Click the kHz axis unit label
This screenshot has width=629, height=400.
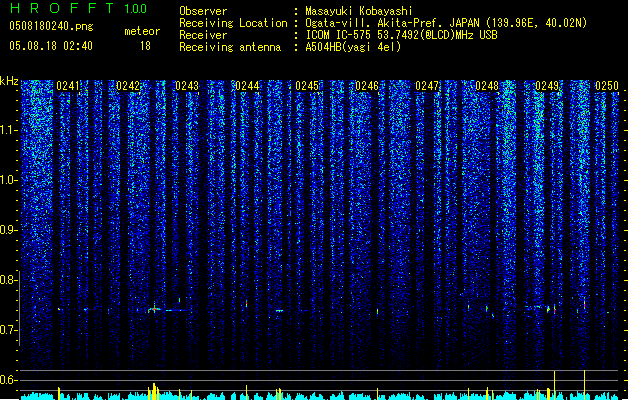point(9,81)
